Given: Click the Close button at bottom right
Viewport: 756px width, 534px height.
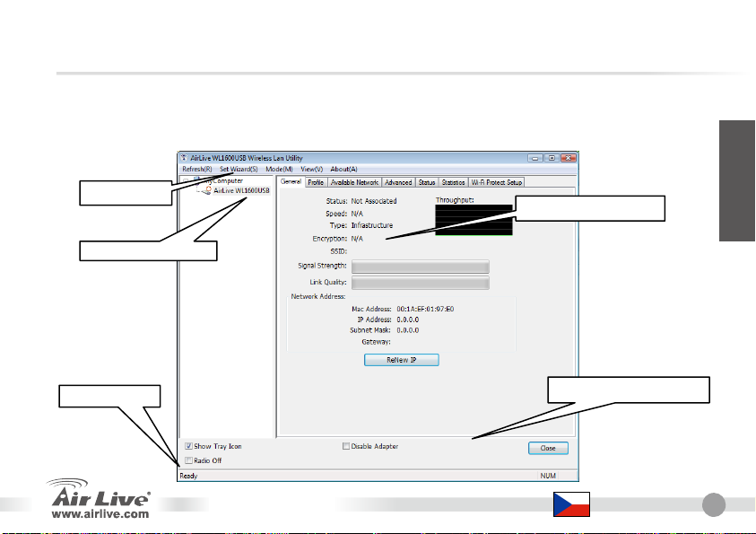Looking at the screenshot, I should click(x=548, y=448).
